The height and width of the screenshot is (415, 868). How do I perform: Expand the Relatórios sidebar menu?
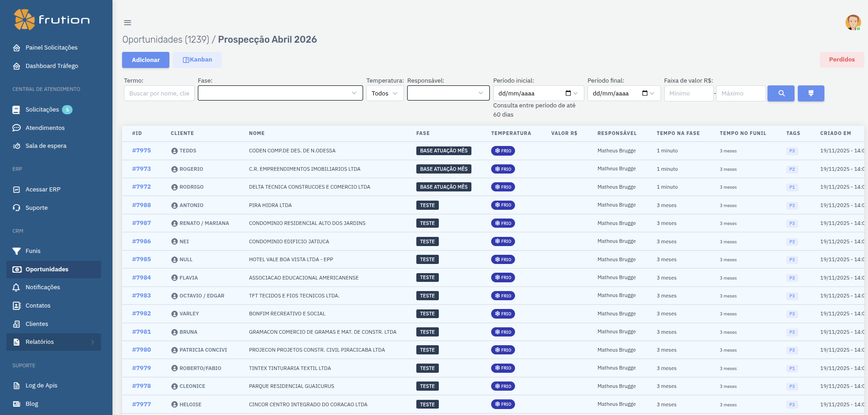(x=54, y=342)
